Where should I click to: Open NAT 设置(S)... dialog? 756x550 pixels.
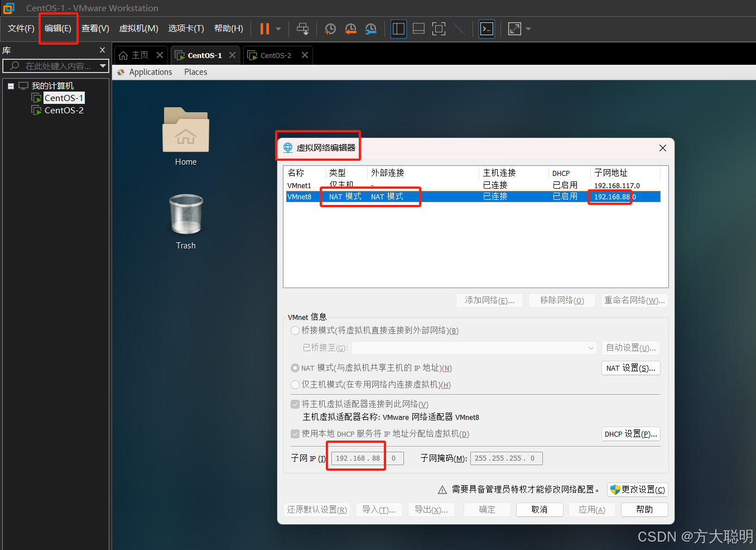tap(631, 369)
